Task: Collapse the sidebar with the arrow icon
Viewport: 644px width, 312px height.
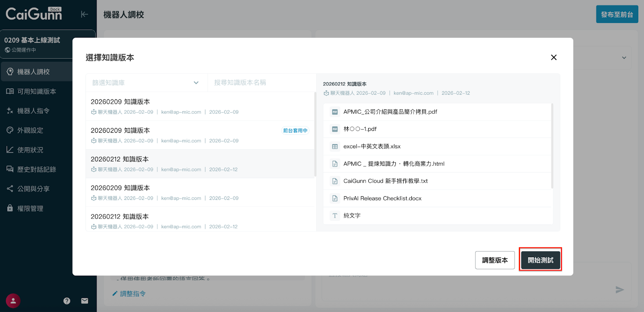Action: 84,15
